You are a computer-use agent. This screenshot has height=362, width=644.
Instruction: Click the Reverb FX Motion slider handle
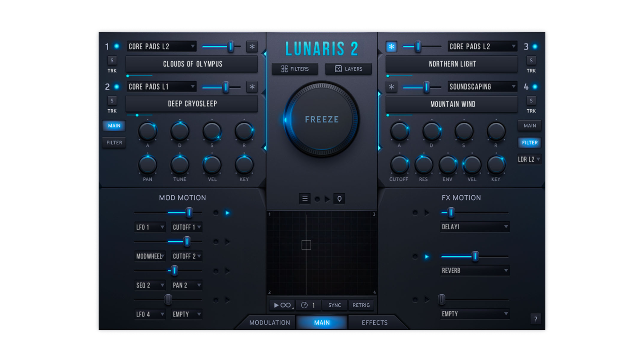click(475, 256)
